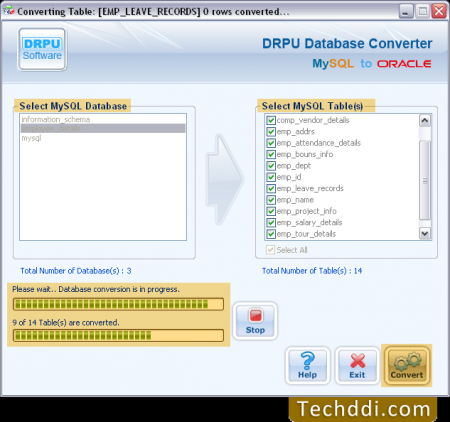The width and height of the screenshot is (450, 422).
Task: Select information_schema in the database list
Action: 103,119
